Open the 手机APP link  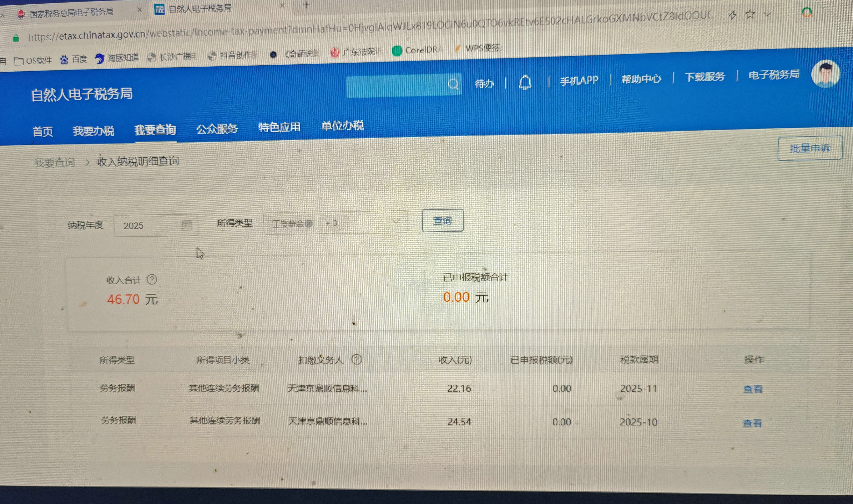tap(579, 81)
